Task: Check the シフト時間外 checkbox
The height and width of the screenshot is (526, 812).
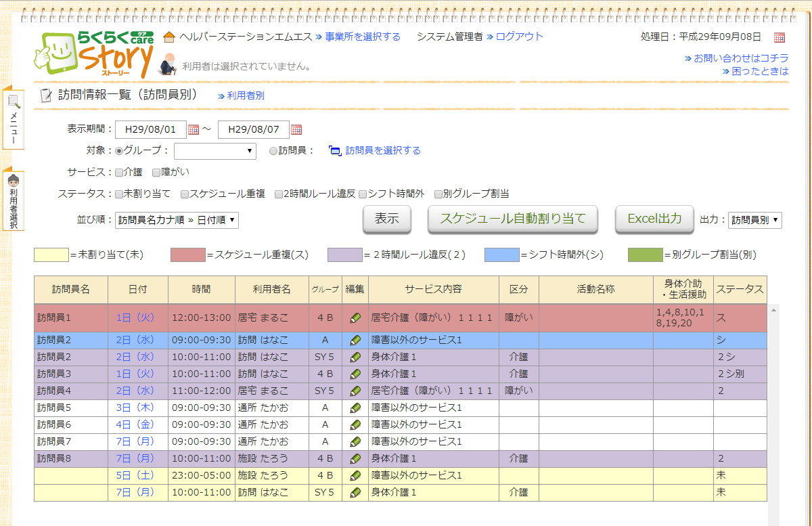Action: (x=363, y=194)
